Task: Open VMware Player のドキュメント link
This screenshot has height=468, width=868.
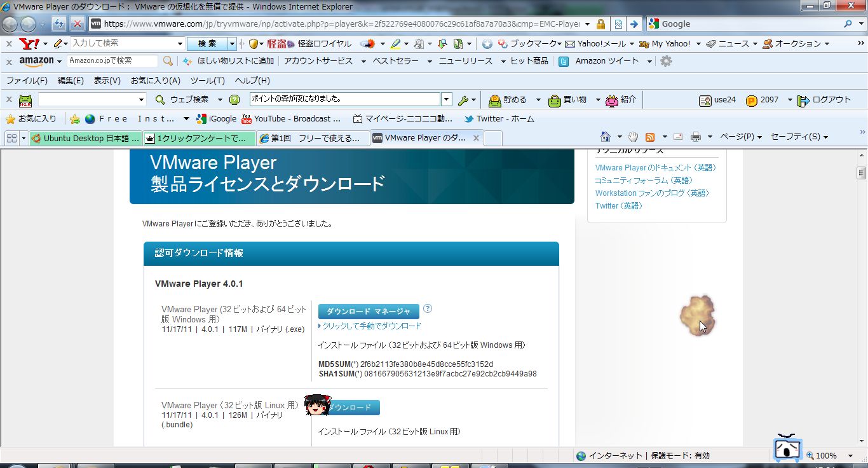Action: (x=656, y=168)
